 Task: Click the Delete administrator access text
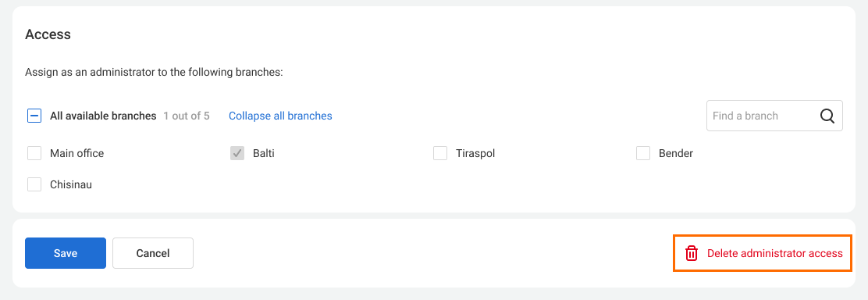tap(775, 253)
